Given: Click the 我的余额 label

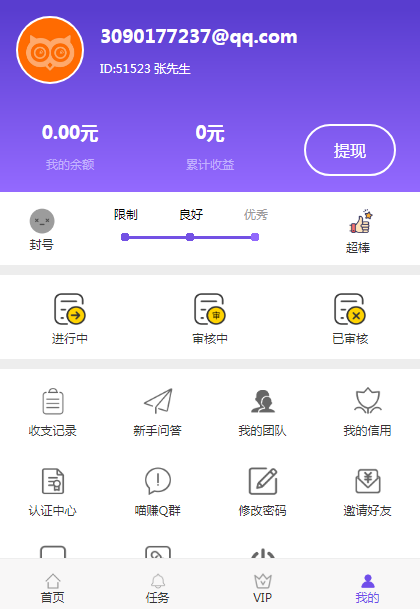Looking at the screenshot, I should [70, 165].
